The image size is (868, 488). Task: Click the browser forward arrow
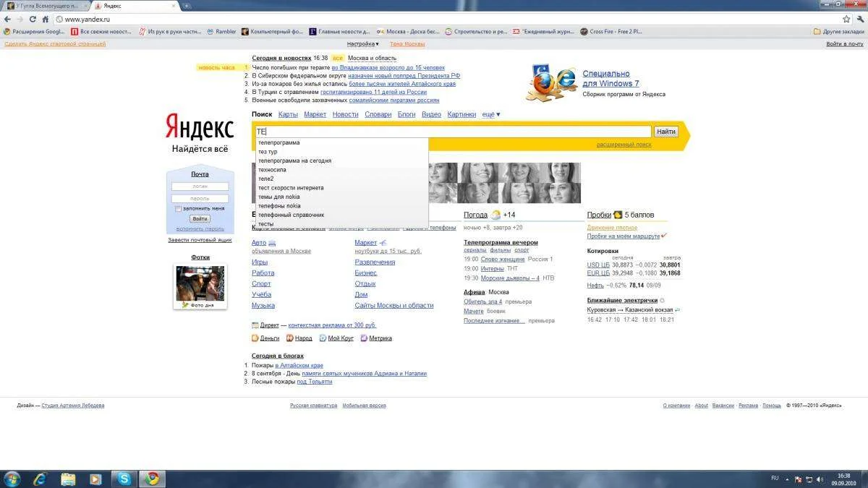20,19
